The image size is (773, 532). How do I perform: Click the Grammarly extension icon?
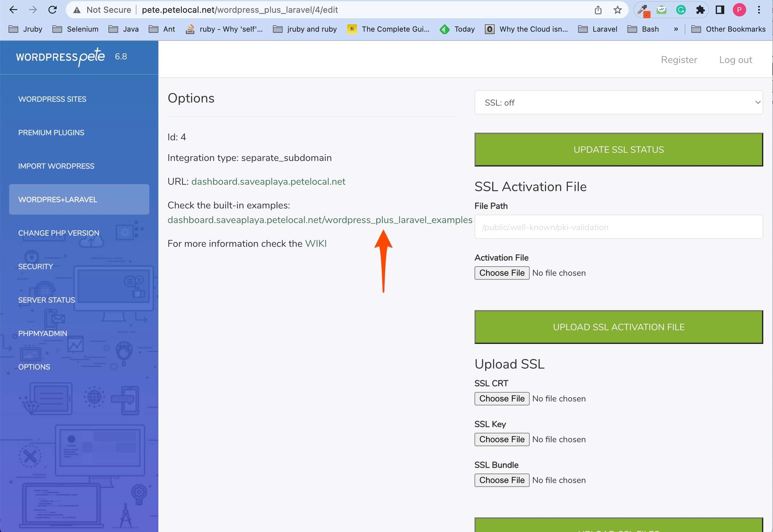[681, 10]
